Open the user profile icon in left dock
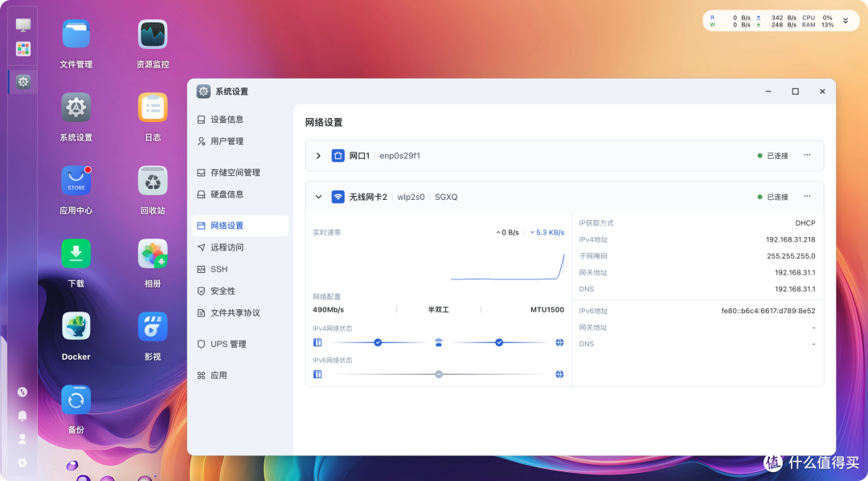 tap(23, 439)
